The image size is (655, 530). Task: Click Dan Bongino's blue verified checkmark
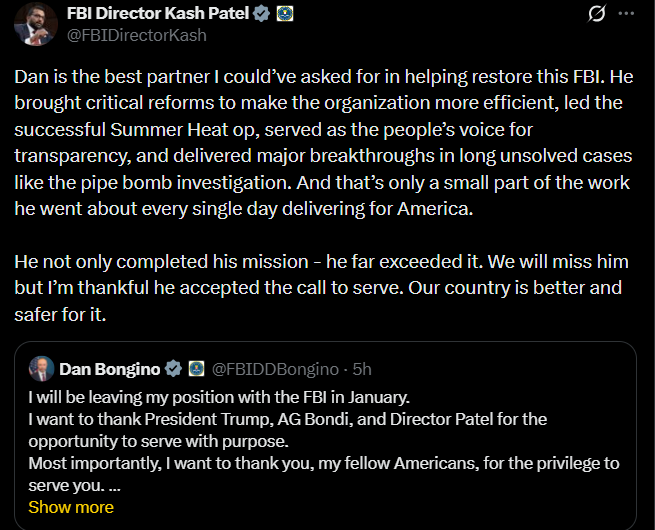[173, 369]
